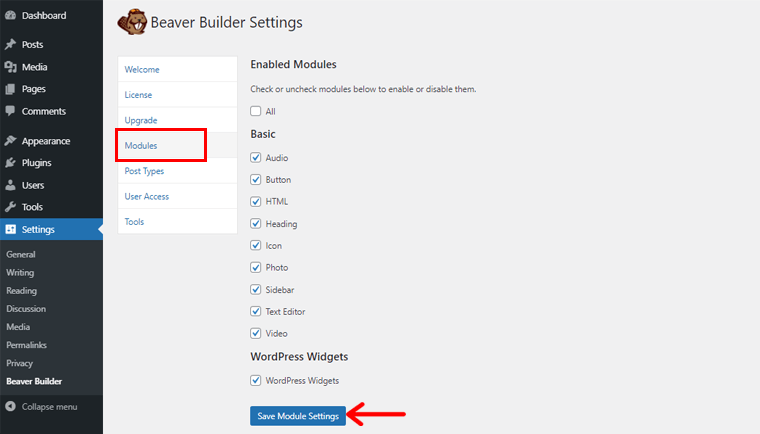Disable the Audio module checkbox
Screen dimensions: 760x434
click(x=256, y=158)
